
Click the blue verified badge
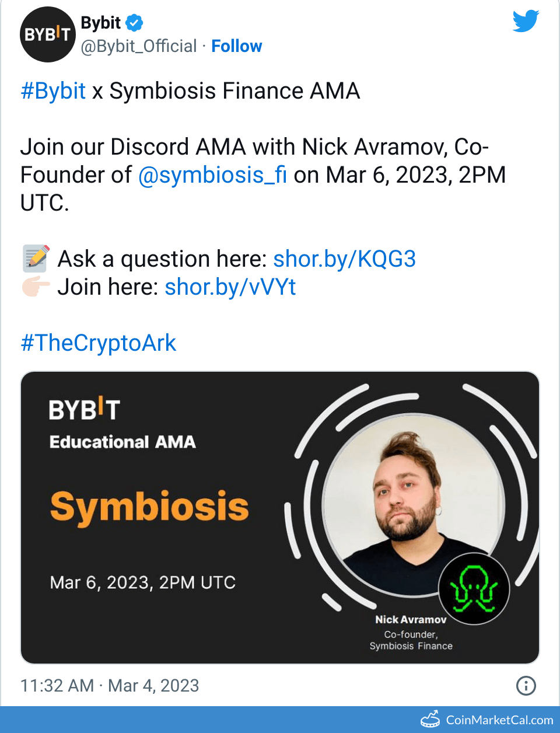pyautogui.click(x=134, y=23)
